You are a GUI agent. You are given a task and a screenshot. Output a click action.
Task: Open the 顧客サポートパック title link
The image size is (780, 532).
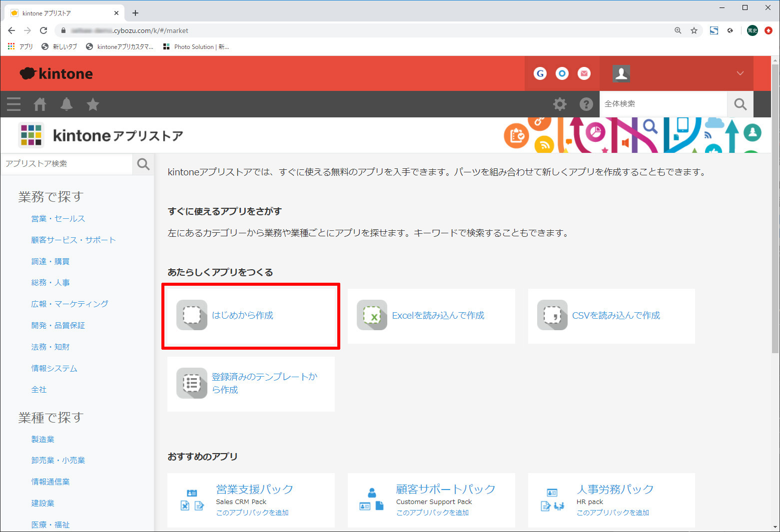pyautogui.click(x=446, y=489)
